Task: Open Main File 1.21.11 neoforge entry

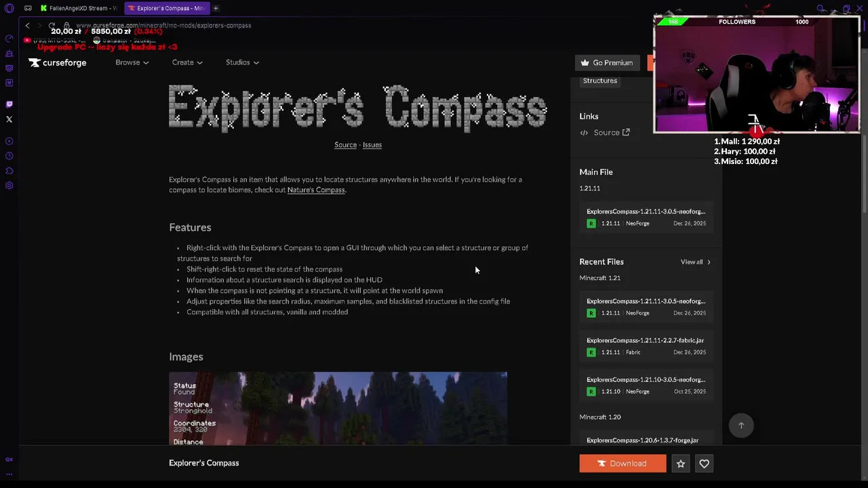Action: pyautogui.click(x=646, y=217)
